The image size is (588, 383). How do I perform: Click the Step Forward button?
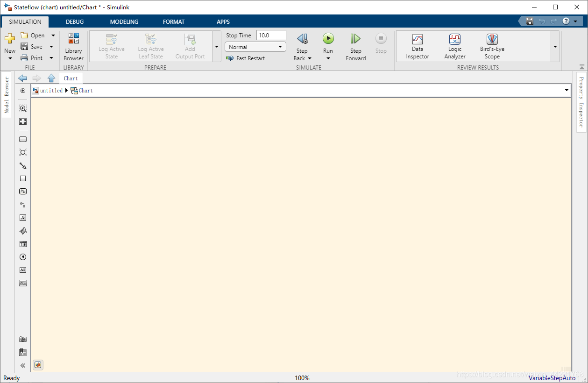[x=356, y=47]
